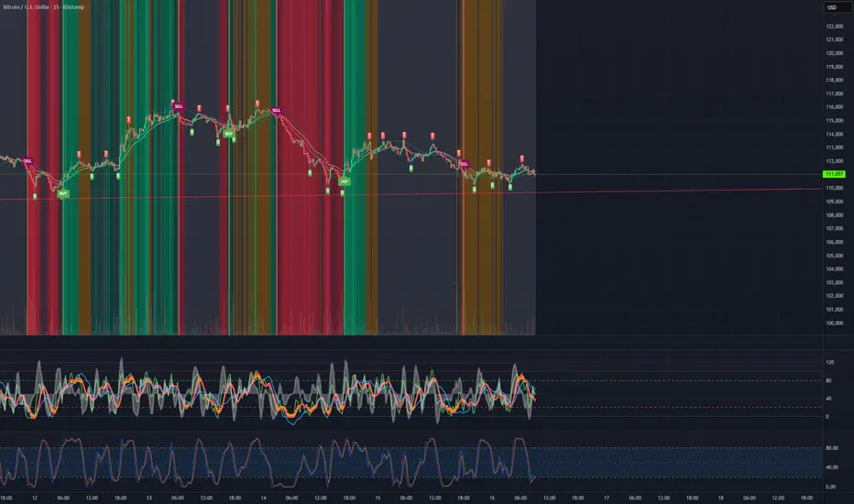Select date 13 on the time axis
The width and height of the screenshot is (854, 504).
(148, 499)
